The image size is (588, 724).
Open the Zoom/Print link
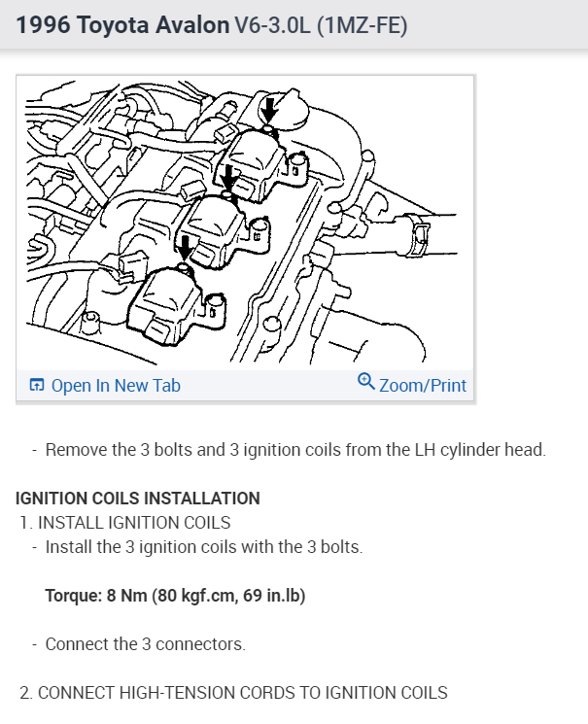pyautogui.click(x=422, y=386)
